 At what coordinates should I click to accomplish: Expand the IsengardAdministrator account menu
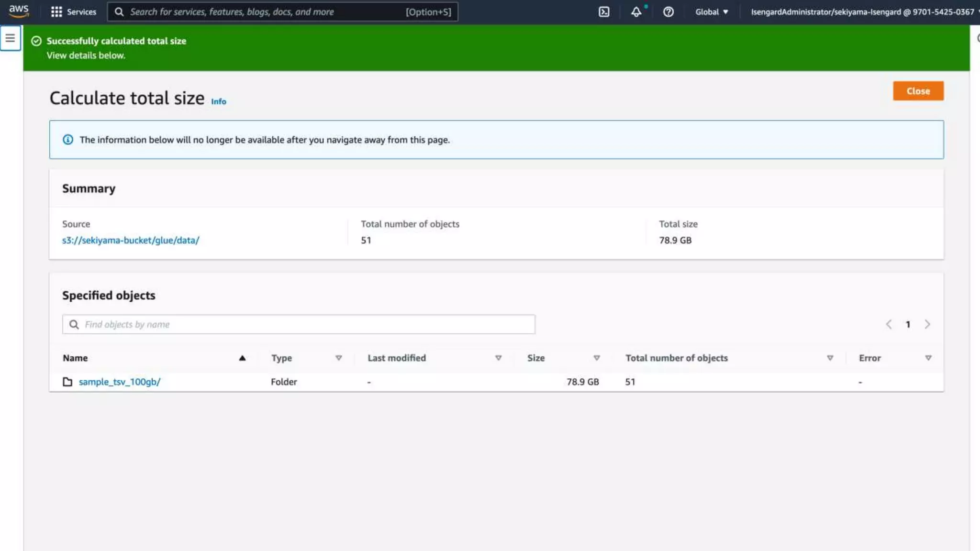click(x=862, y=12)
